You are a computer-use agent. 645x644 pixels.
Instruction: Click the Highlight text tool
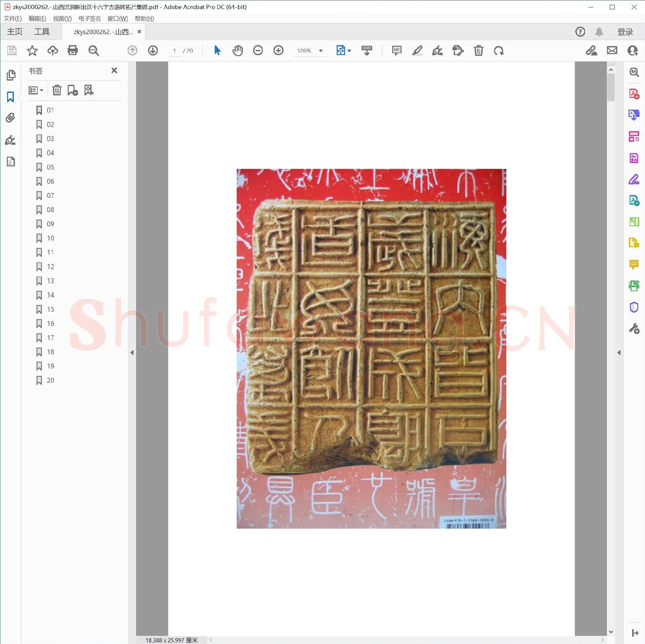tap(417, 51)
